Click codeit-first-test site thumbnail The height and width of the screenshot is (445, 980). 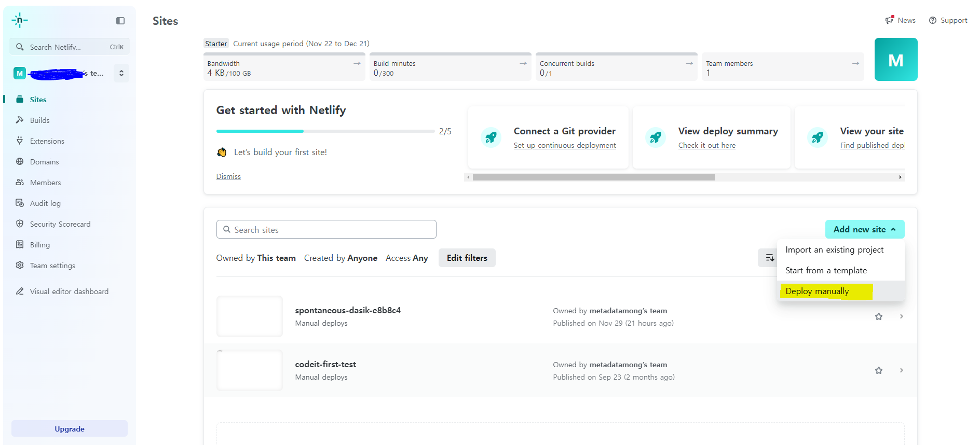(250, 370)
